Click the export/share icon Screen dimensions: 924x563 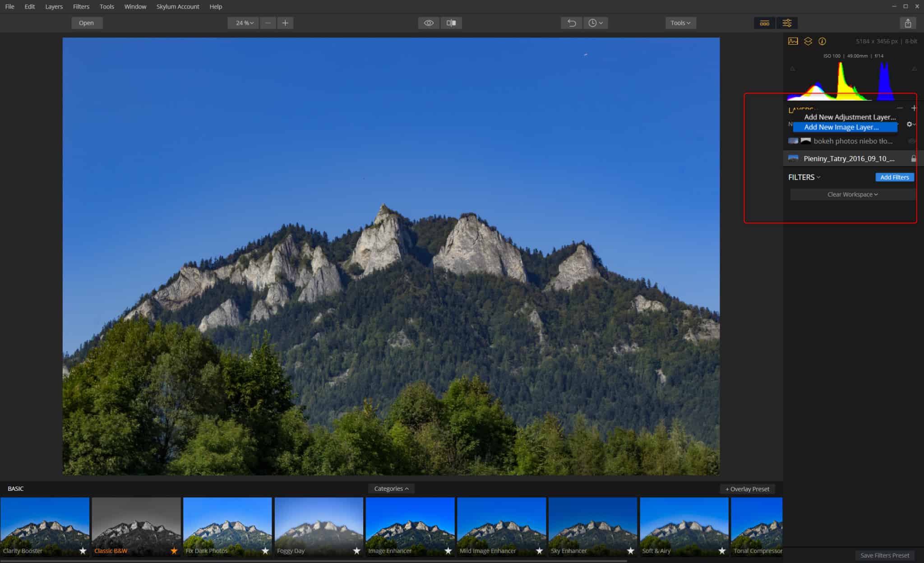pyautogui.click(x=908, y=23)
